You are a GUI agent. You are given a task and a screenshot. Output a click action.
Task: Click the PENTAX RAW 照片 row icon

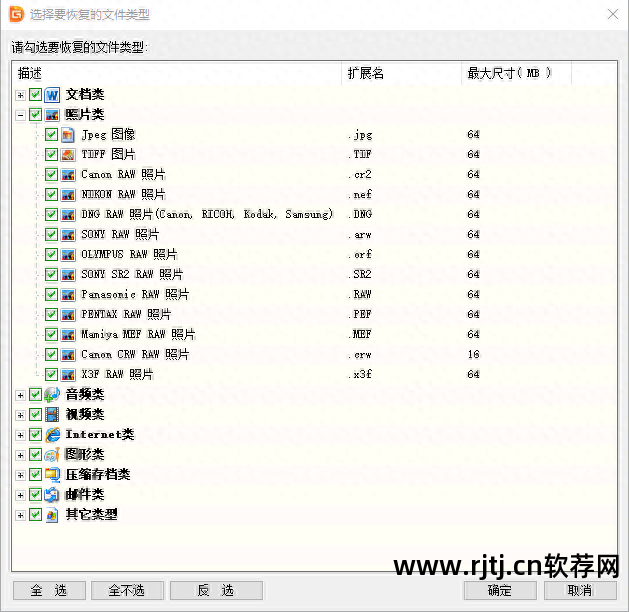point(68,315)
